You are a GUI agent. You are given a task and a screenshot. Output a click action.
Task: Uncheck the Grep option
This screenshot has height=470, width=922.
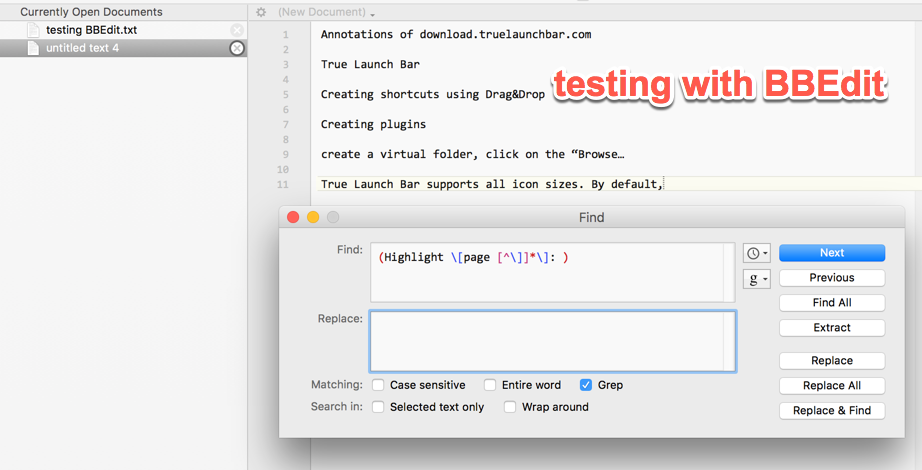pyautogui.click(x=586, y=385)
